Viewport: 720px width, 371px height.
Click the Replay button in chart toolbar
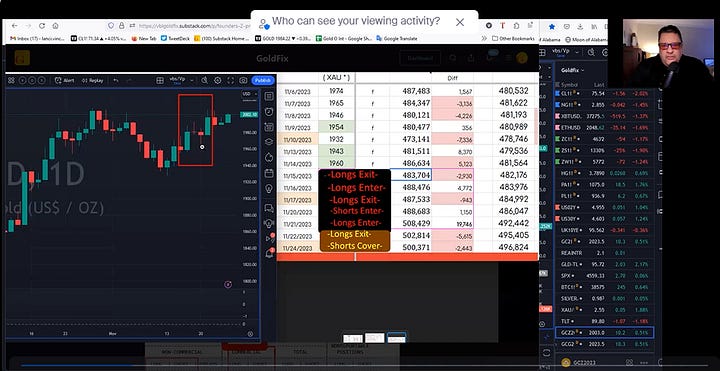click(92, 80)
